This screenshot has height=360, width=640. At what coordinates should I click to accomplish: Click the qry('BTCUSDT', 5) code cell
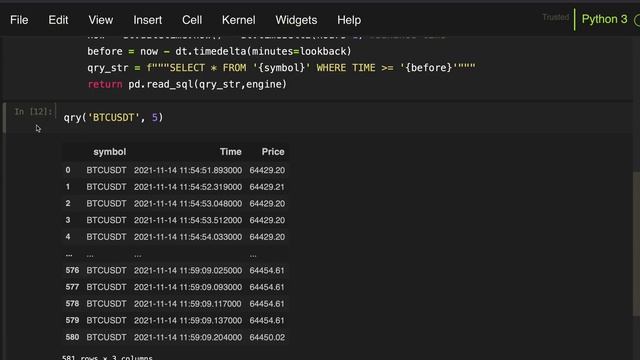[x=347, y=118]
